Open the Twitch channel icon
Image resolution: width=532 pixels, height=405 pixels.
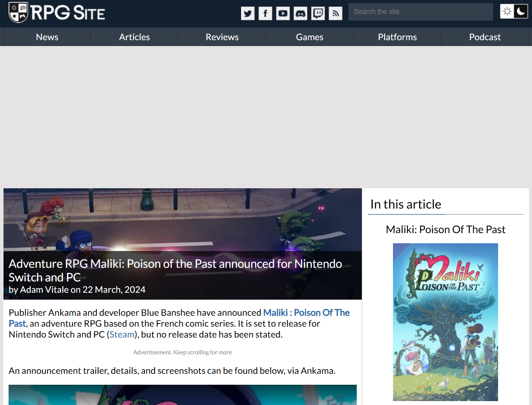tap(318, 13)
